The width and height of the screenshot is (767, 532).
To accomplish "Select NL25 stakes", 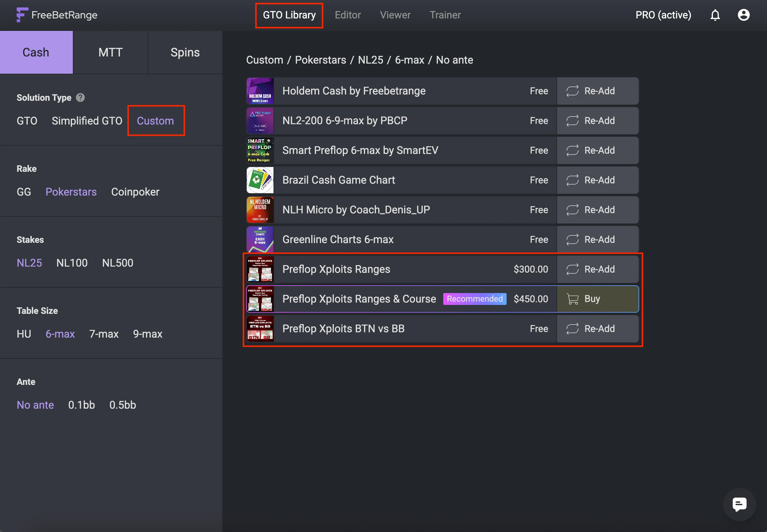I will point(29,263).
